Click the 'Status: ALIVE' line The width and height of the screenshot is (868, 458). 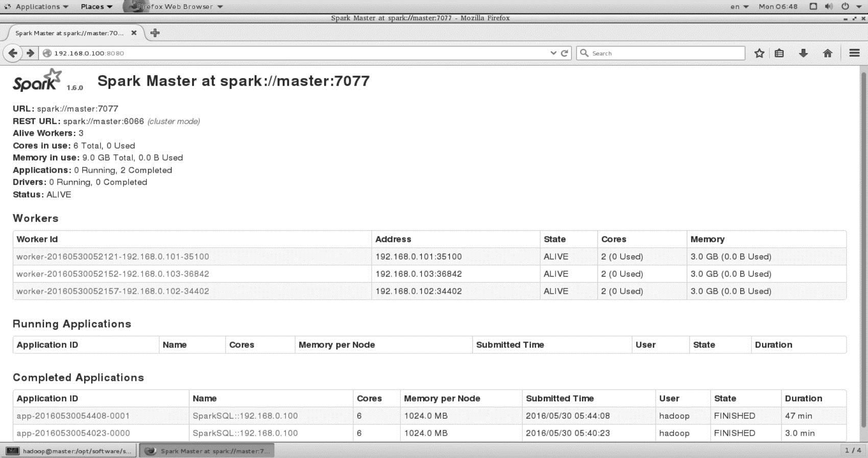tap(42, 195)
